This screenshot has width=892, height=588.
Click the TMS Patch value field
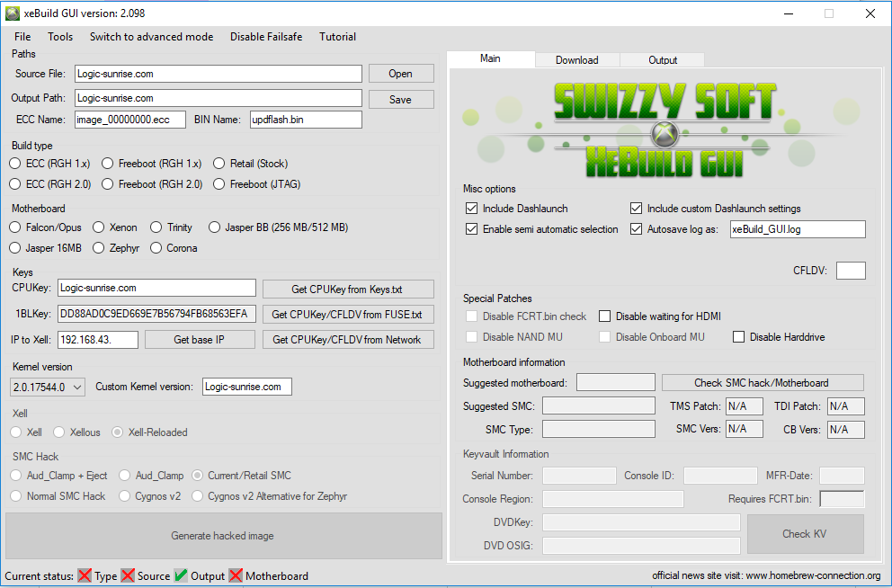pos(745,406)
